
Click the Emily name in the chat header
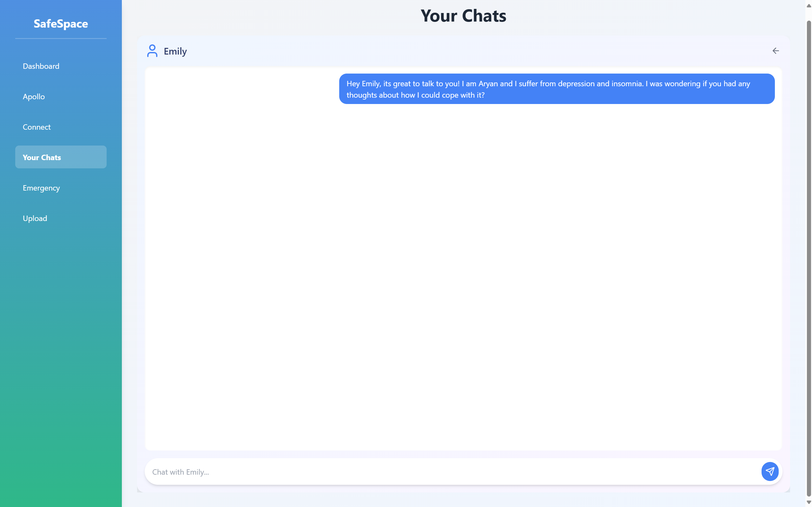click(175, 51)
